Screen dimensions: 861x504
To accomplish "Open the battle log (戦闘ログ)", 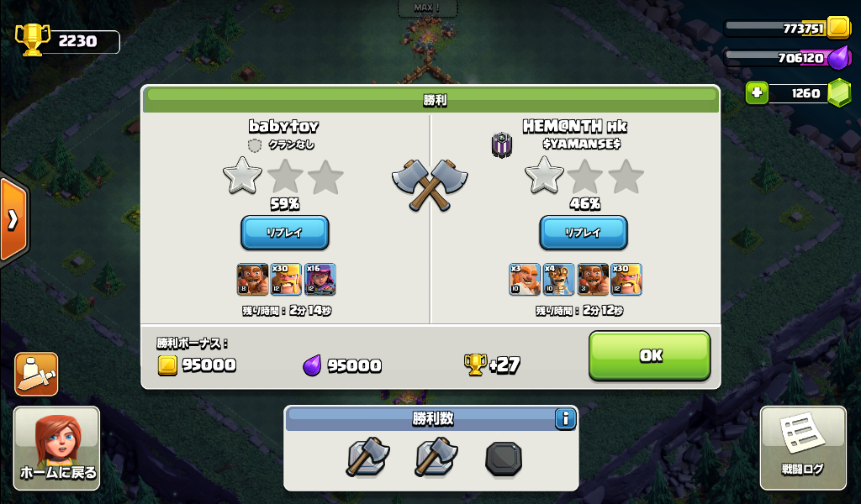I will tap(803, 448).
